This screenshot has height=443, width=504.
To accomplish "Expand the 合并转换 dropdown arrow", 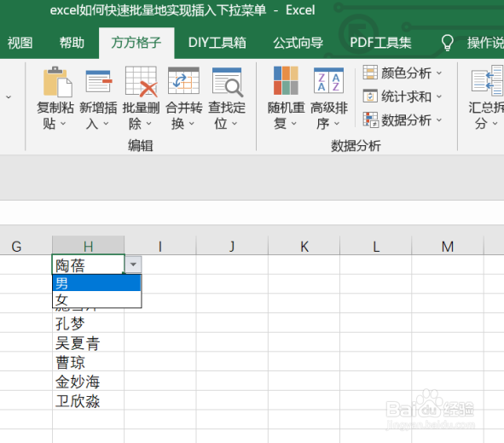I will [x=192, y=124].
